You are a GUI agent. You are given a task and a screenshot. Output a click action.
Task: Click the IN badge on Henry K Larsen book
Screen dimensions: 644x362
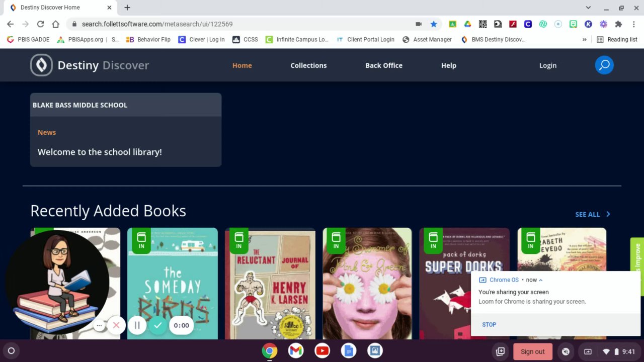238,240
